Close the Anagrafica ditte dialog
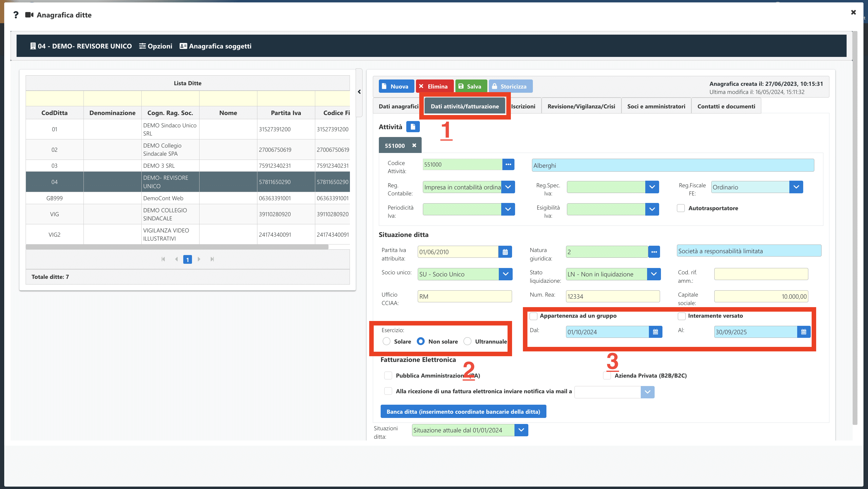 tap(854, 12)
